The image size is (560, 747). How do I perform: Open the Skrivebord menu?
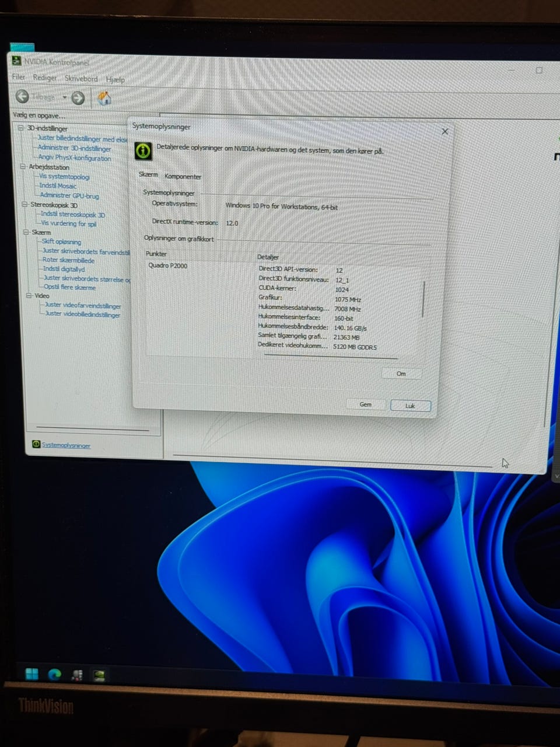point(81,79)
